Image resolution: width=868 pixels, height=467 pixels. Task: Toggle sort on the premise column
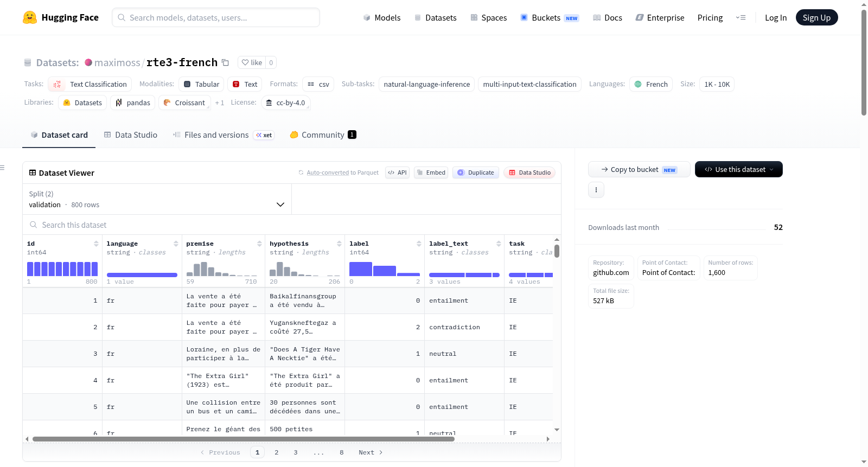[259, 244]
